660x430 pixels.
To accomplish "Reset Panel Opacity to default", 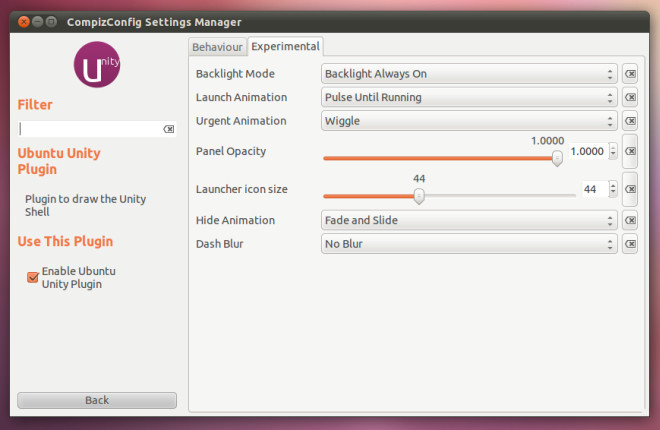I will point(630,151).
